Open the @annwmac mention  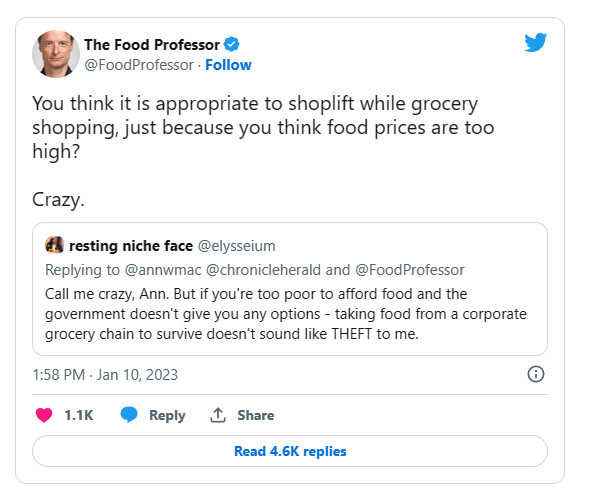point(163,270)
